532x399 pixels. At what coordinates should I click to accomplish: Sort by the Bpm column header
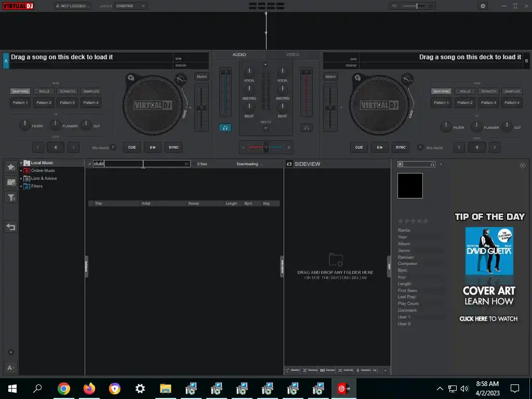(x=251, y=204)
